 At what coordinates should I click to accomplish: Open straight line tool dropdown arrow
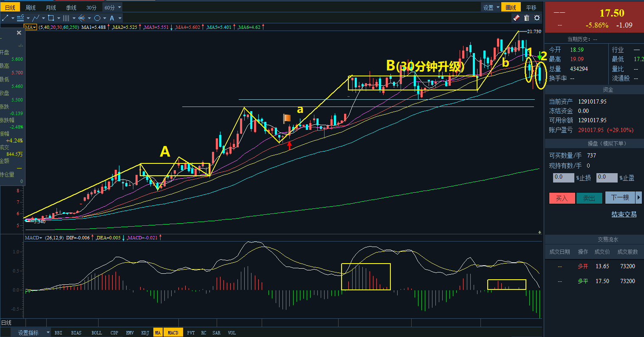(x=13, y=18)
